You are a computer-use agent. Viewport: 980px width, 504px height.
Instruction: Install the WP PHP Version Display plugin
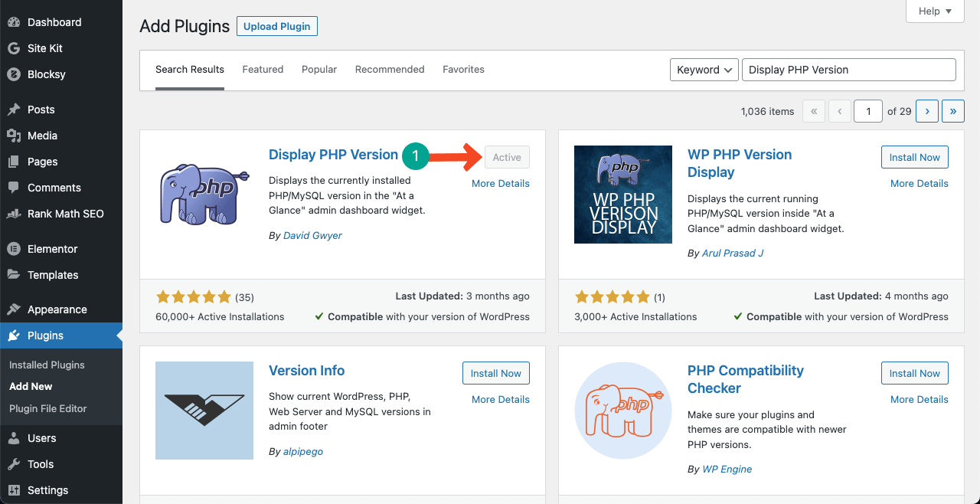[x=914, y=157]
